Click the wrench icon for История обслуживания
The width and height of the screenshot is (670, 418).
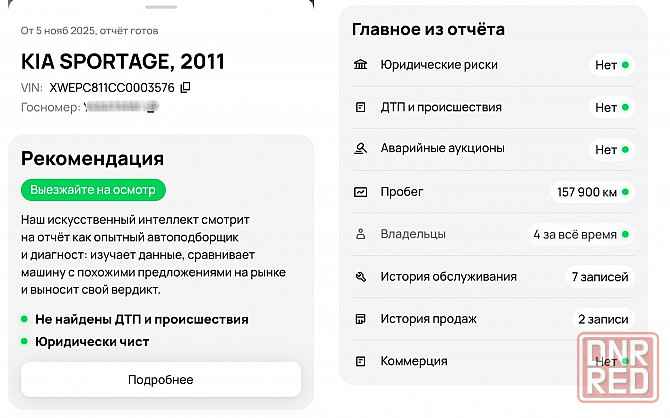(360, 277)
